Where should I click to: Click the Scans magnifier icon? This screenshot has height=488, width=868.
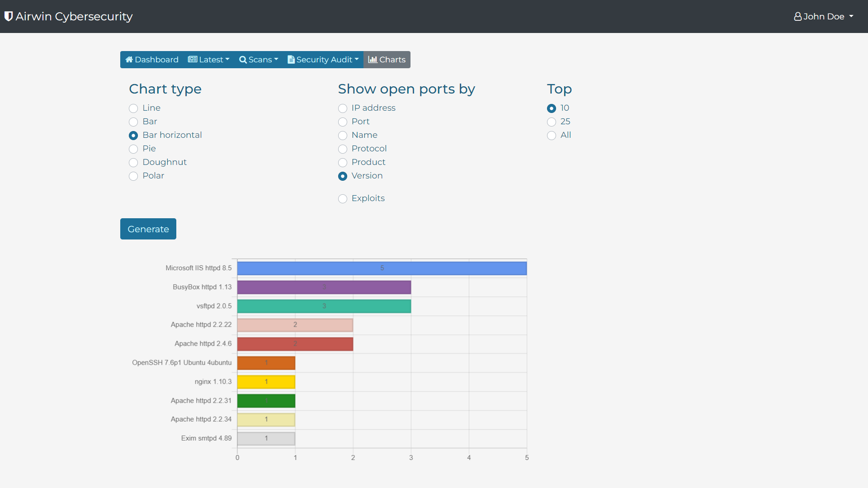coord(243,60)
